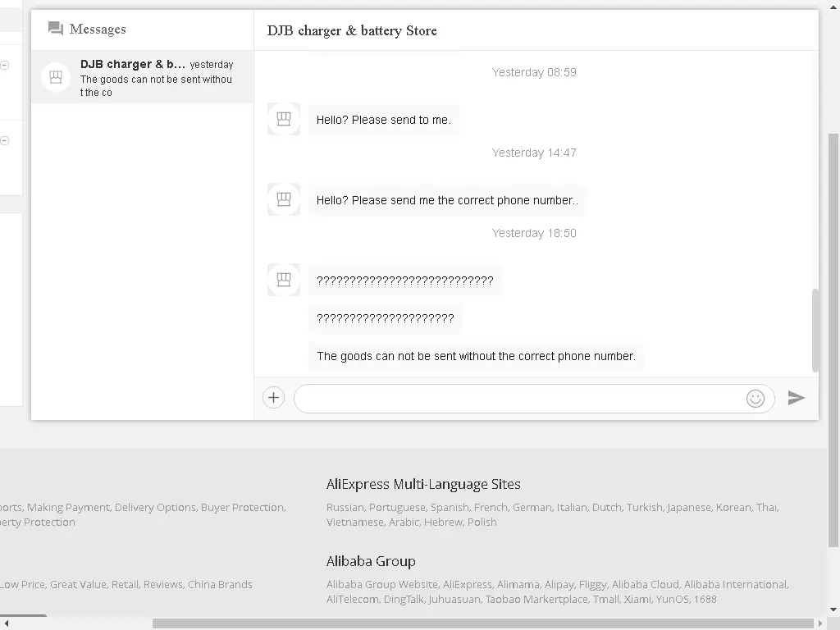Open the AliTelecom link
Viewport: 840px width, 630px height.
(x=354, y=600)
